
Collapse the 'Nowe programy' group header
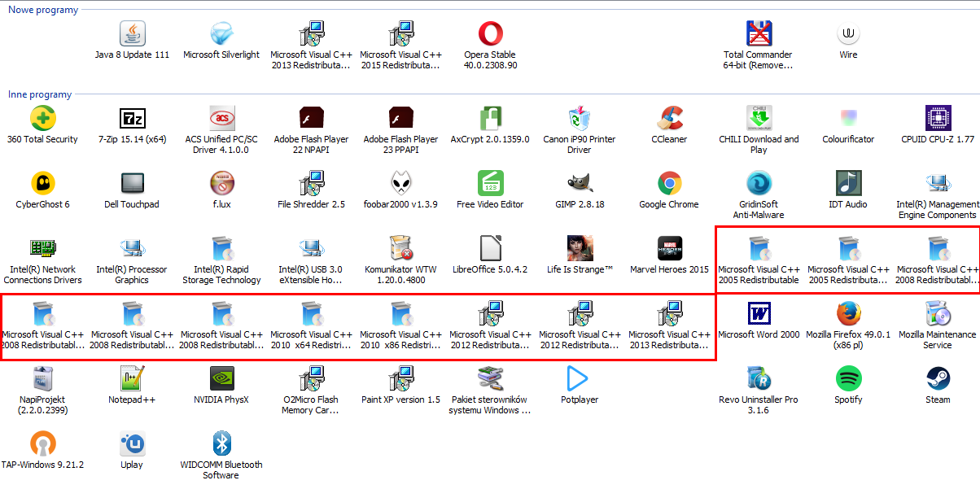[x=43, y=10]
